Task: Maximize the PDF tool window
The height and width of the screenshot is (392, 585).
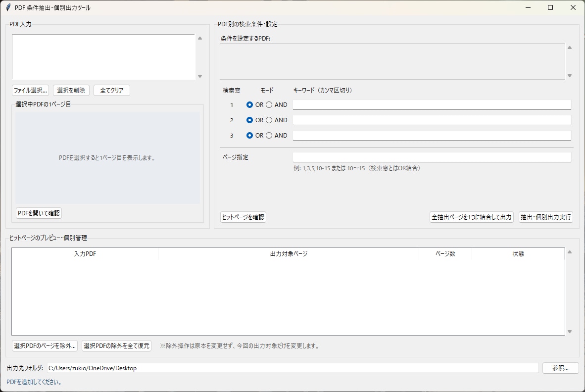Action: pyautogui.click(x=550, y=7)
